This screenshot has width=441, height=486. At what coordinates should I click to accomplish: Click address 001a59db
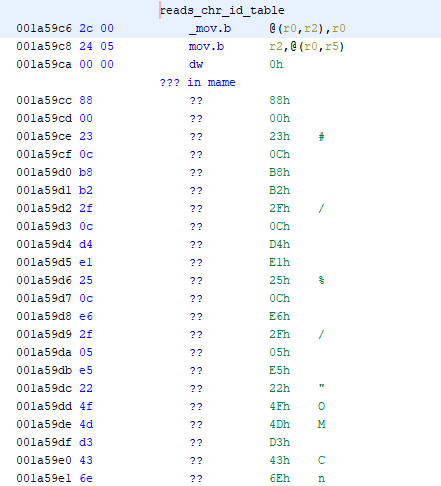point(44,371)
